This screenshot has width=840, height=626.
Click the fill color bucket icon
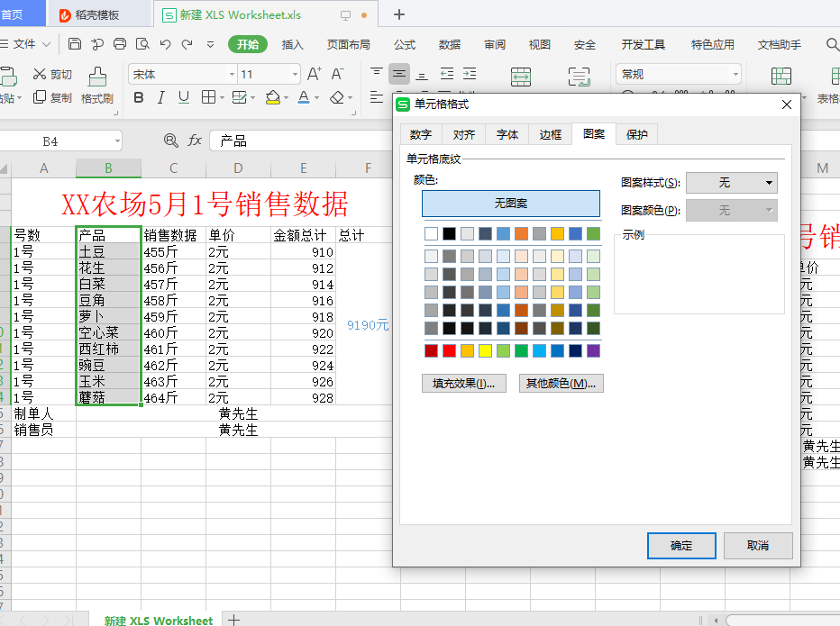point(272,97)
